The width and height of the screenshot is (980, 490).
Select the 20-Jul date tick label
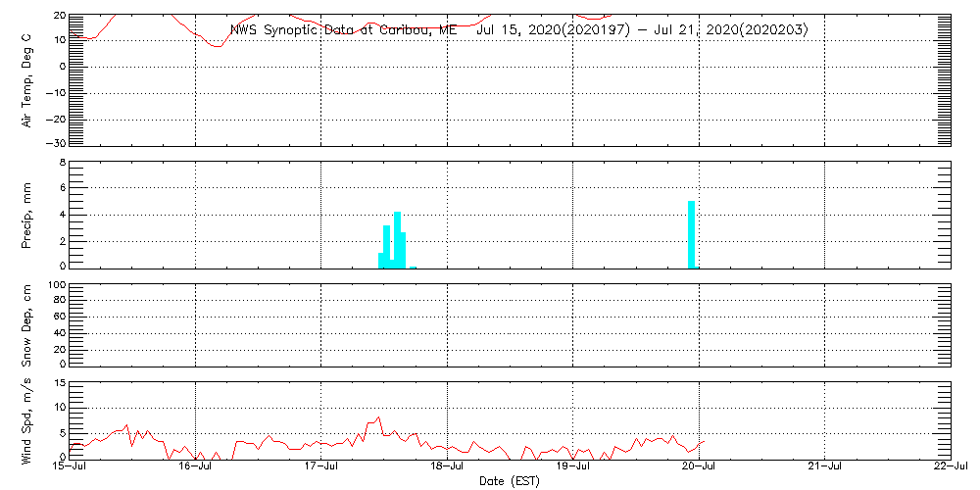(x=700, y=466)
